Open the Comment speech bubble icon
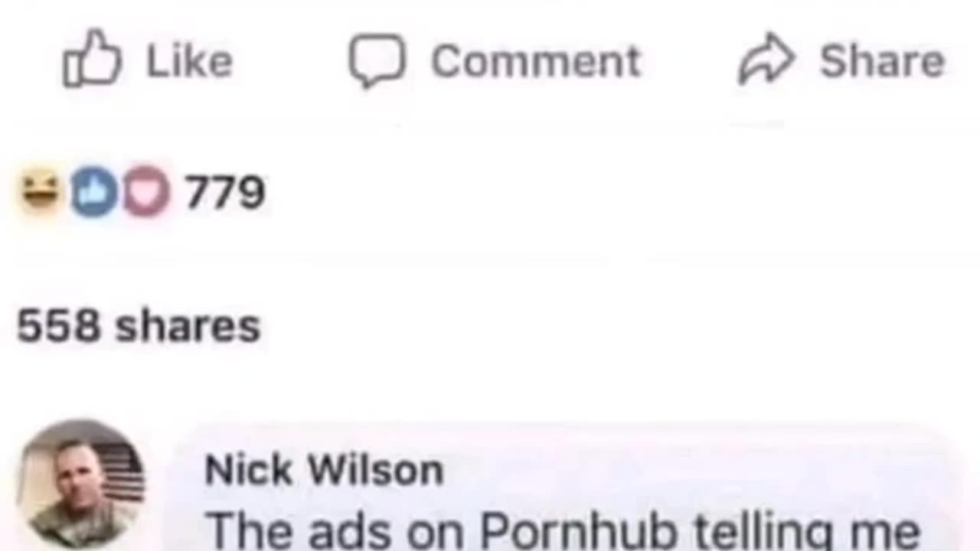Screen dimensions: 980x551 [x=377, y=61]
